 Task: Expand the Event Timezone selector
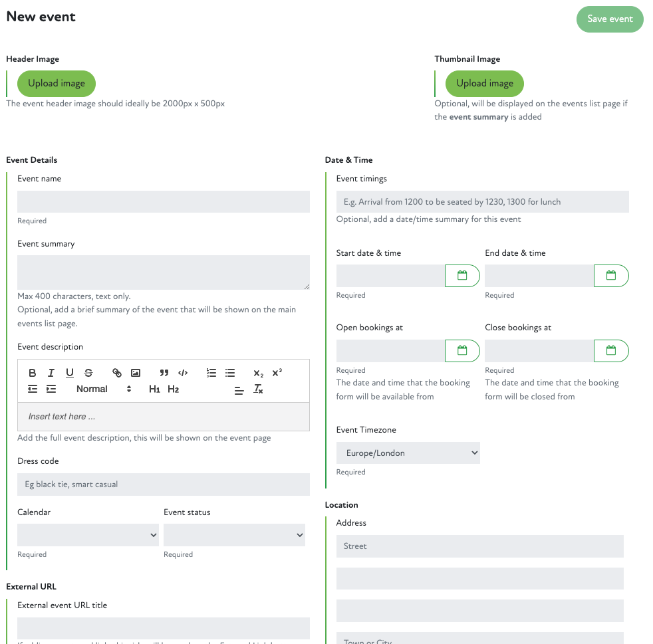[x=408, y=453]
